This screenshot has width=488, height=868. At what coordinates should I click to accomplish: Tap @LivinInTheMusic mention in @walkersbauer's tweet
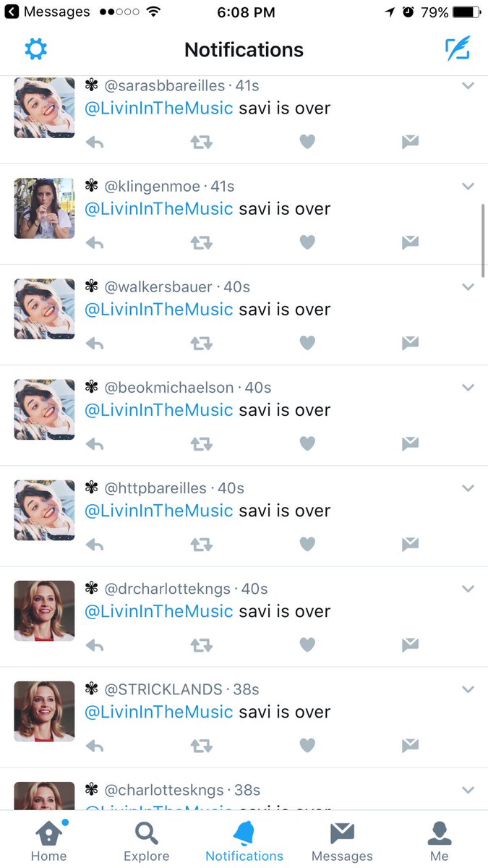[159, 310]
